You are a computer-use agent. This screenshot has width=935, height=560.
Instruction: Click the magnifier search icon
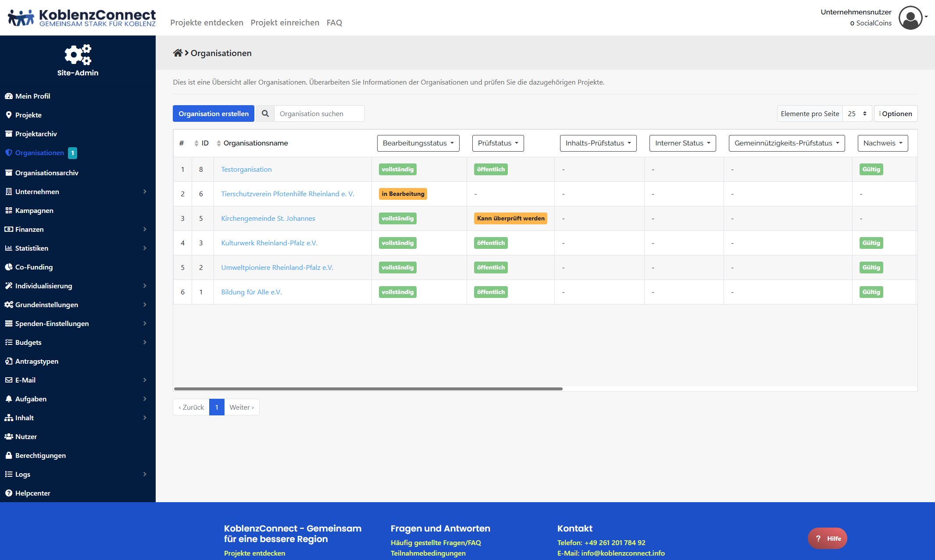tap(265, 113)
